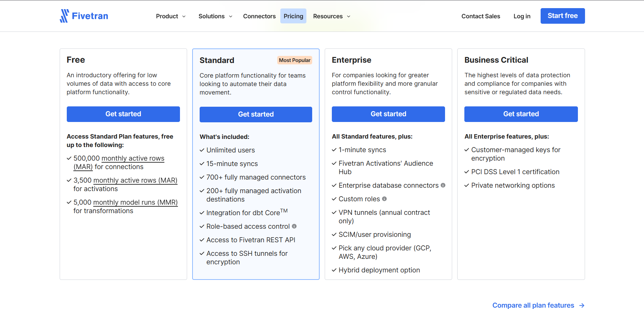
Task: Click the Free plan heading
Action: click(x=76, y=60)
